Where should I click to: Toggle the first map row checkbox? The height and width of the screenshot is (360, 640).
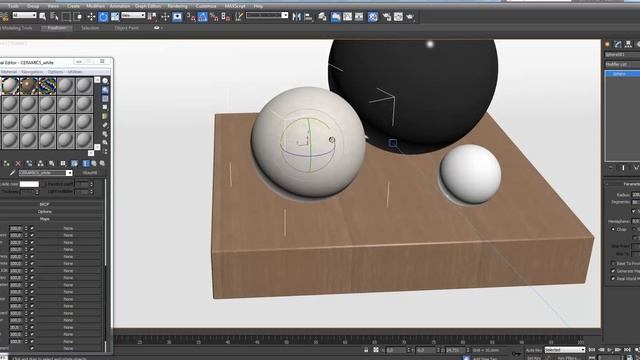pos(32,228)
